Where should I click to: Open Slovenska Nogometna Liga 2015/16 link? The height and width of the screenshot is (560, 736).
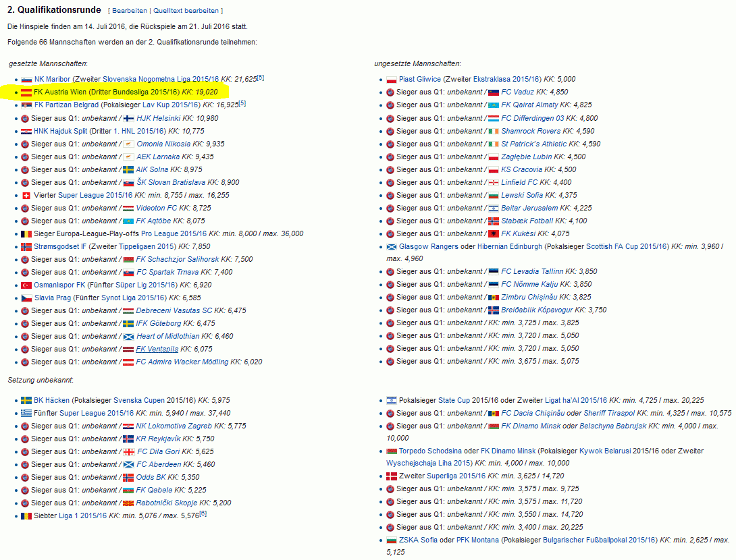pos(161,79)
